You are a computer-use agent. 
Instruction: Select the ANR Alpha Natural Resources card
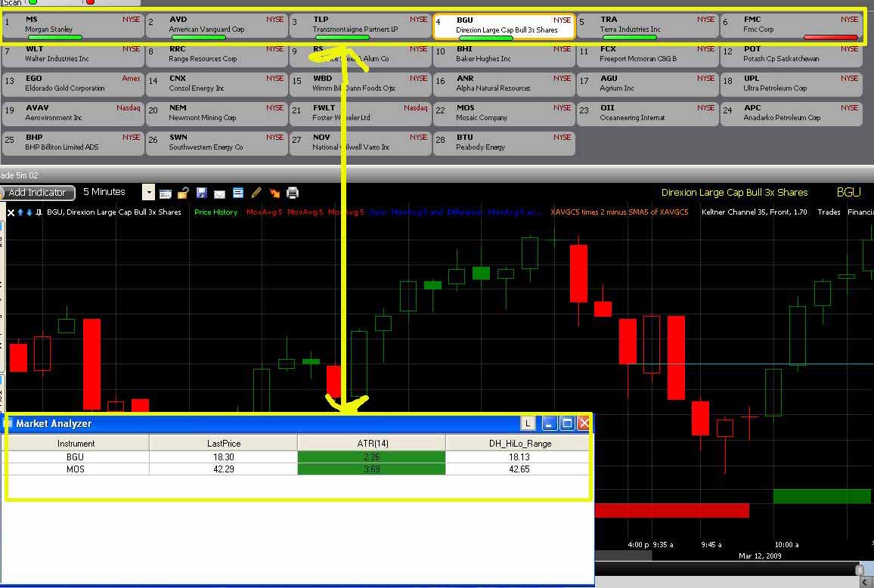(x=504, y=84)
